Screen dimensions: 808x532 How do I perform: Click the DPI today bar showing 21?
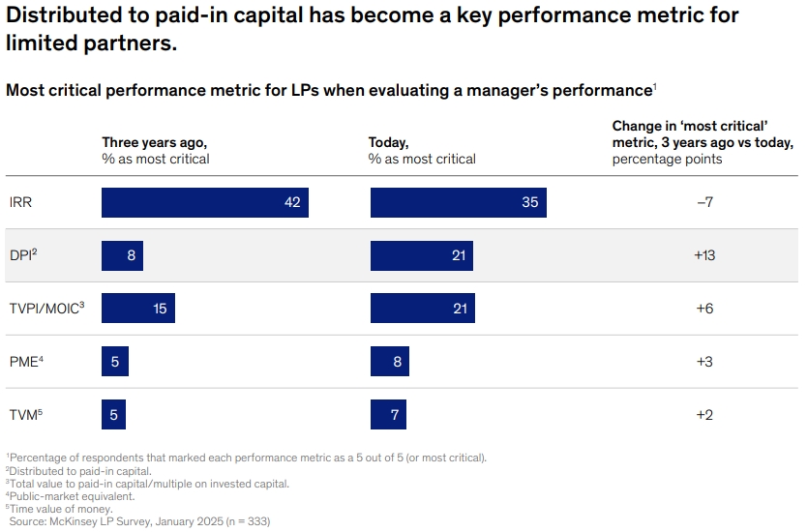tap(422, 255)
